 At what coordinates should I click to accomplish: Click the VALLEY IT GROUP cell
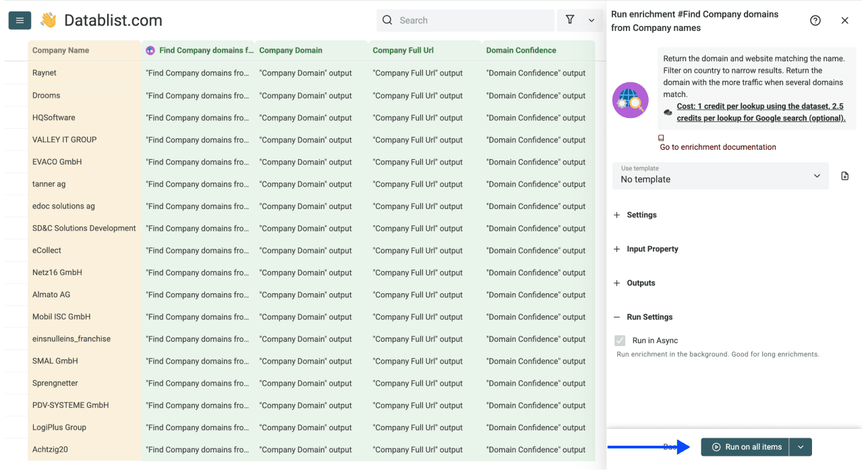click(x=85, y=140)
